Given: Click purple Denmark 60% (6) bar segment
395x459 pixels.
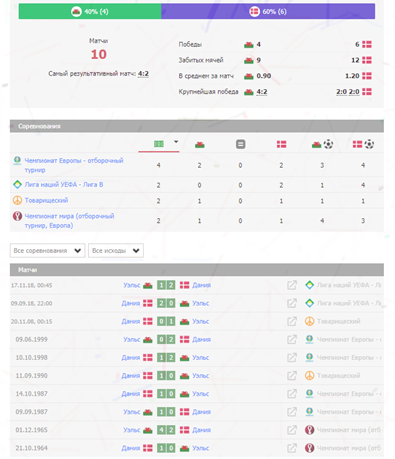Looking at the screenshot, I should [x=268, y=11].
